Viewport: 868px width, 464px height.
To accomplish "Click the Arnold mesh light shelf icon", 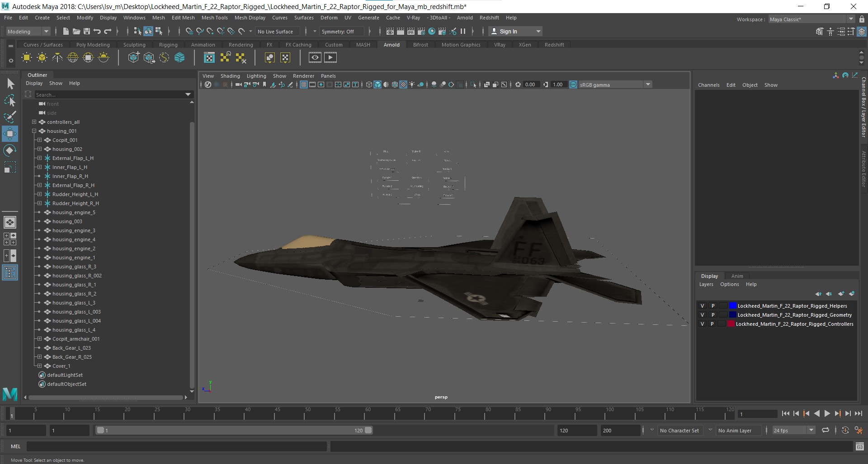I will (x=42, y=57).
